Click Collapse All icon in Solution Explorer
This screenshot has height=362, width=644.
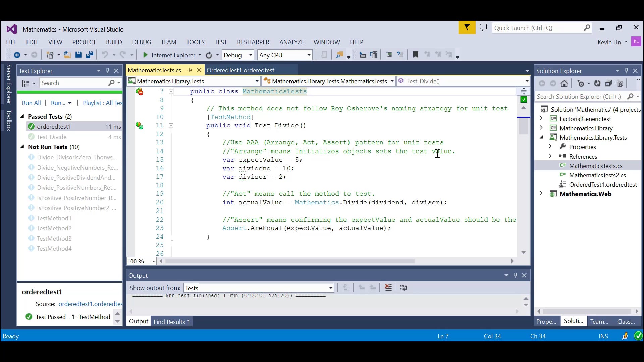click(608, 84)
